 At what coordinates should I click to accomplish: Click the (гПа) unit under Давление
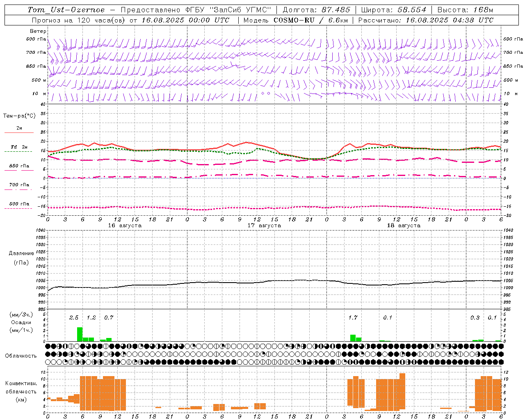tap(21, 262)
